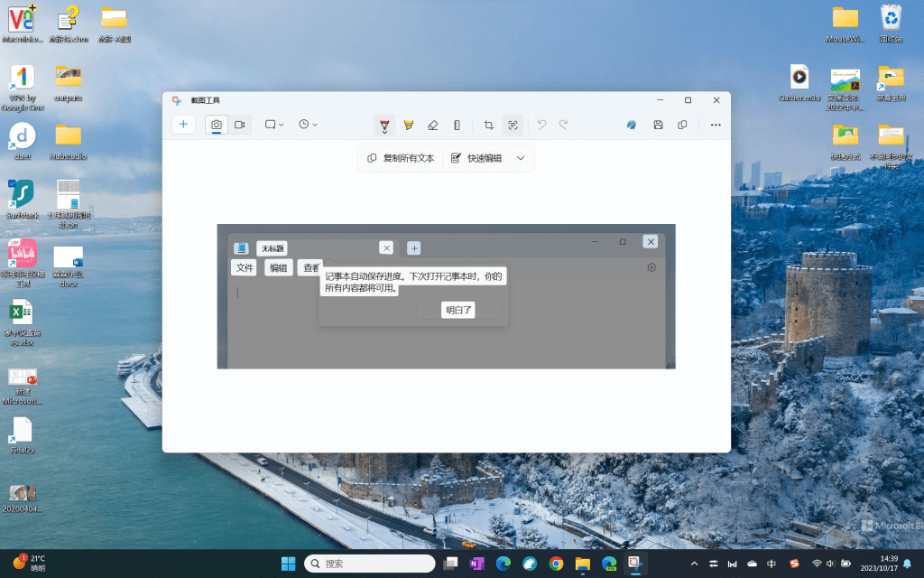Image resolution: width=924 pixels, height=578 pixels.
Task: Click the undo arrow in Snipping Tool
Action: pyautogui.click(x=541, y=125)
